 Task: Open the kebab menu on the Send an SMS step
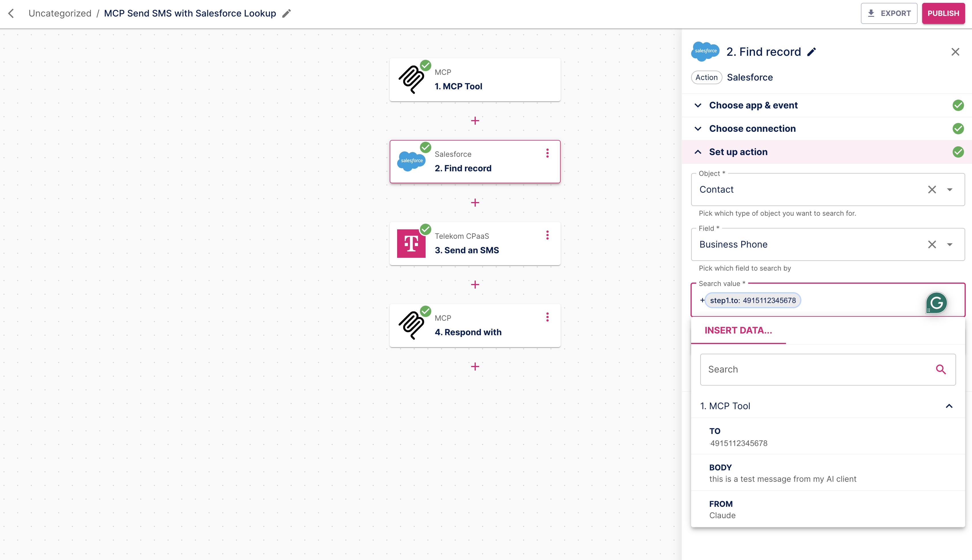pyautogui.click(x=548, y=235)
